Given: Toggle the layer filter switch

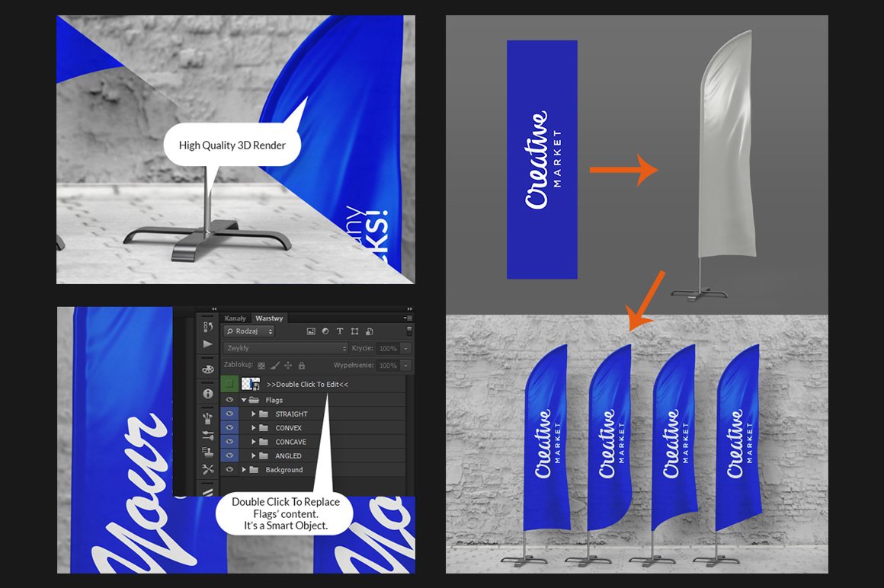Looking at the screenshot, I should point(409,331).
